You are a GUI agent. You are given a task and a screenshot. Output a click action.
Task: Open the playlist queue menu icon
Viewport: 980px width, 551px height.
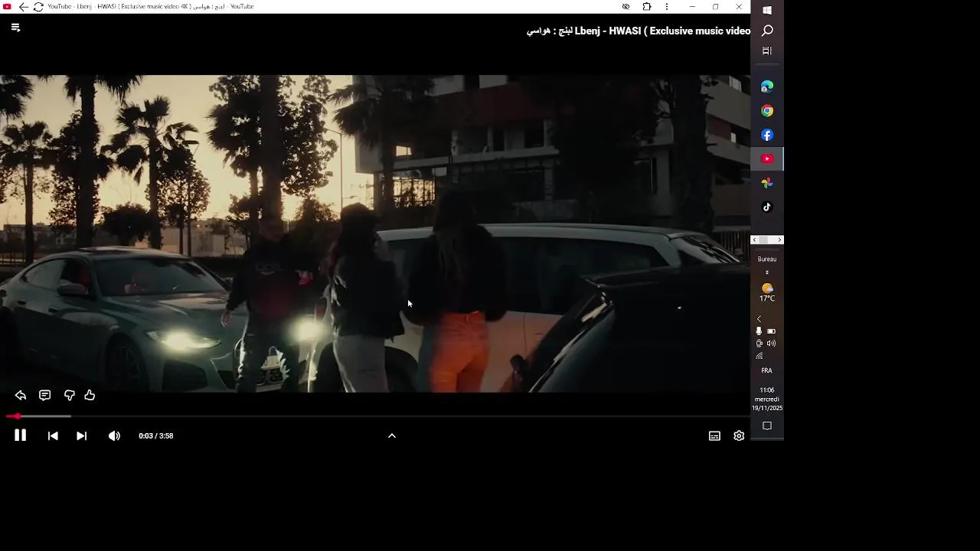[15, 28]
